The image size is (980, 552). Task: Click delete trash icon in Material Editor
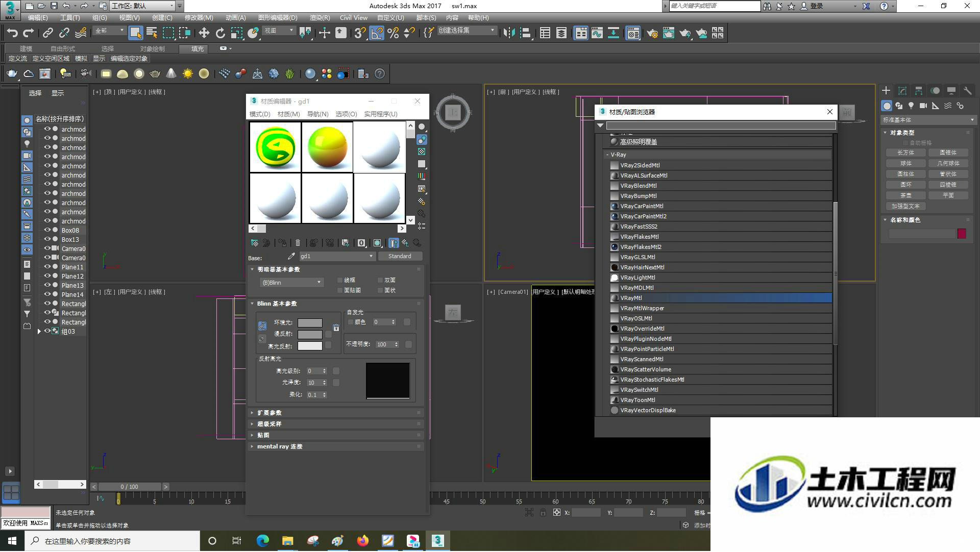[298, 243]
